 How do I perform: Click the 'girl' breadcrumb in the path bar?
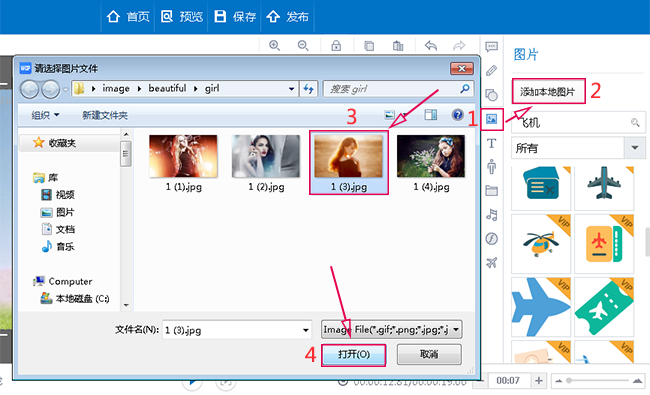coord(212,88)
